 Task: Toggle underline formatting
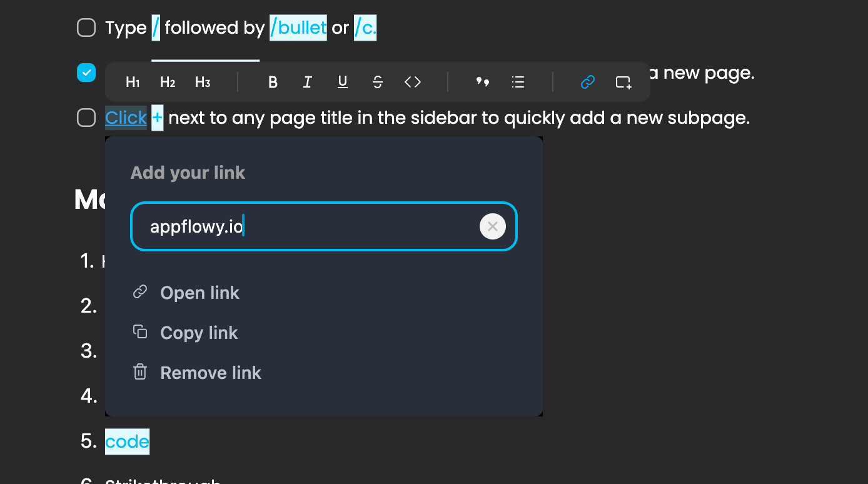click(x=342, y=82)
